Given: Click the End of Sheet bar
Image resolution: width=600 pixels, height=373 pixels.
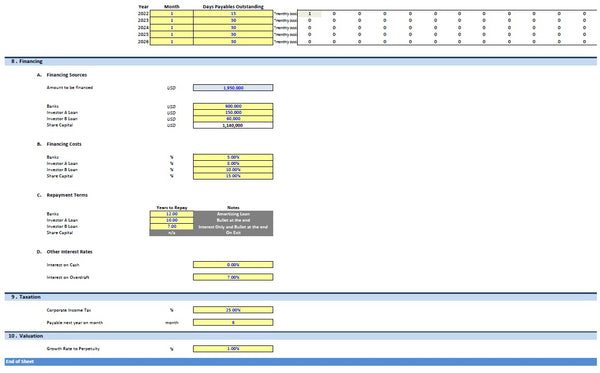Looking at the screenshot, I should (301, 362).
